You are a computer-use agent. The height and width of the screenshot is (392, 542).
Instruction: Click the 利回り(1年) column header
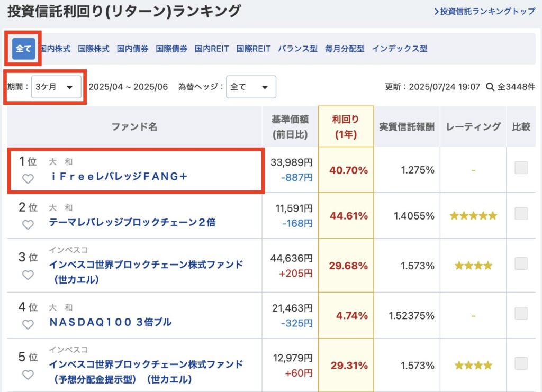click(346, 127)
